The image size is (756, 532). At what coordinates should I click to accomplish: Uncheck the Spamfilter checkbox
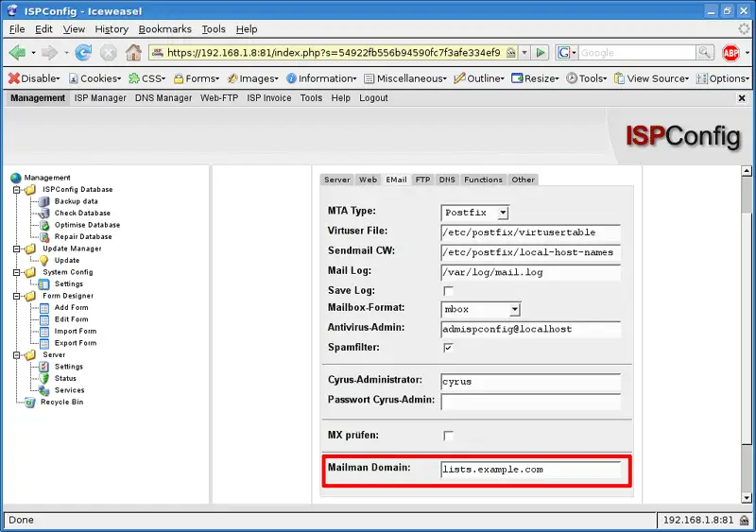448,348
